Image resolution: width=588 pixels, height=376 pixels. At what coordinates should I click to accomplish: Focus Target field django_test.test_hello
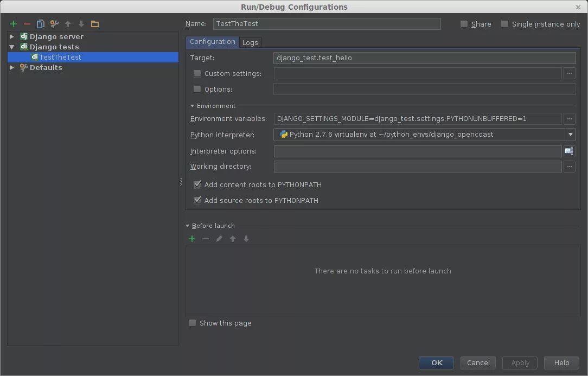pyautogui.click(x=425, y=58)
